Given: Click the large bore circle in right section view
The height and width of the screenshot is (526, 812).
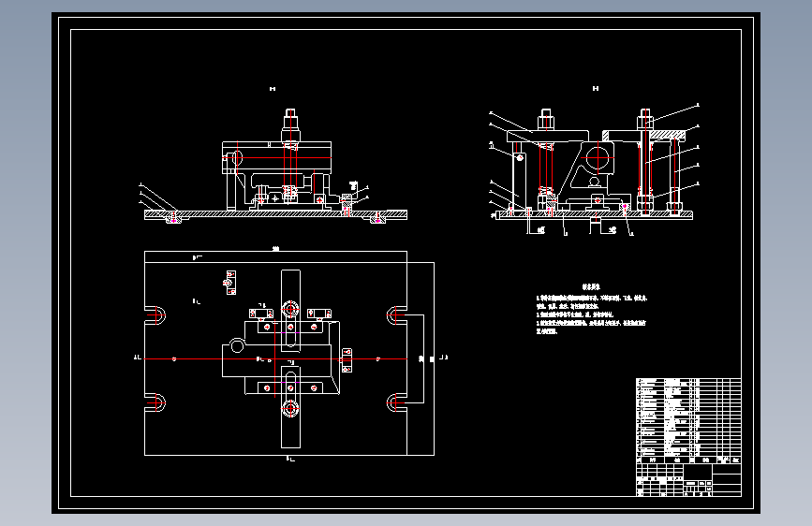Looking at the screenshot, I should point(598,157).
